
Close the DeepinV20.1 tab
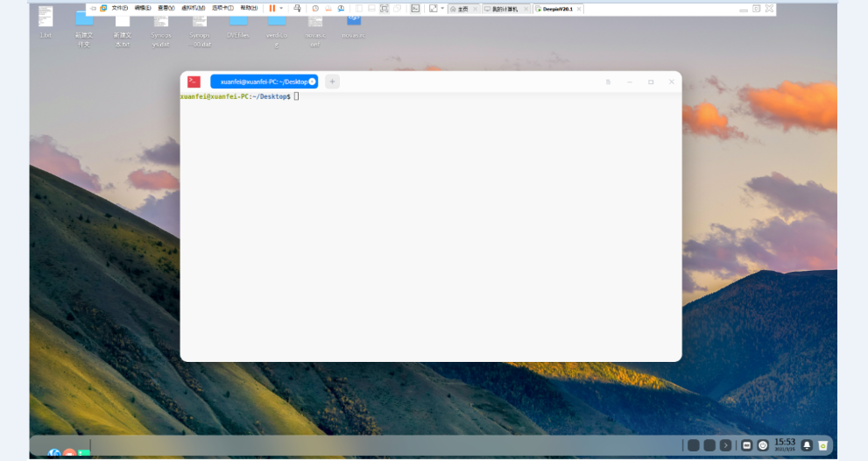coord(579,9)
